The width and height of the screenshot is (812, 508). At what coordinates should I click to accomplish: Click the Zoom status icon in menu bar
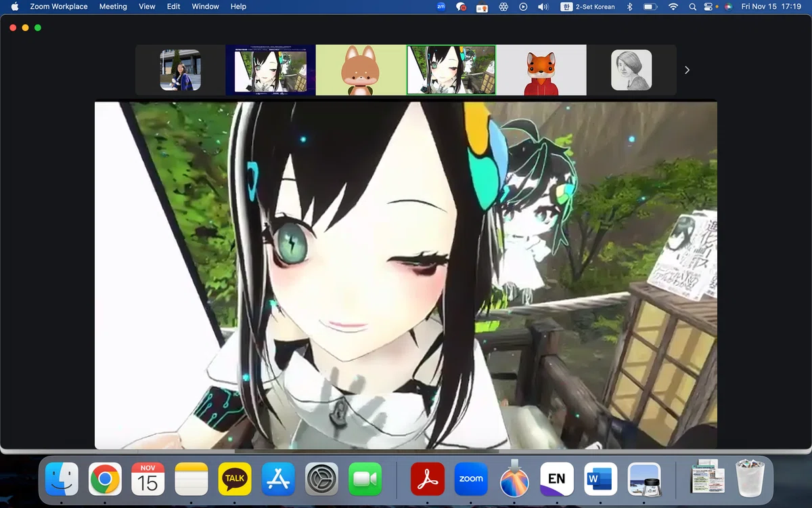click(441, 6)
